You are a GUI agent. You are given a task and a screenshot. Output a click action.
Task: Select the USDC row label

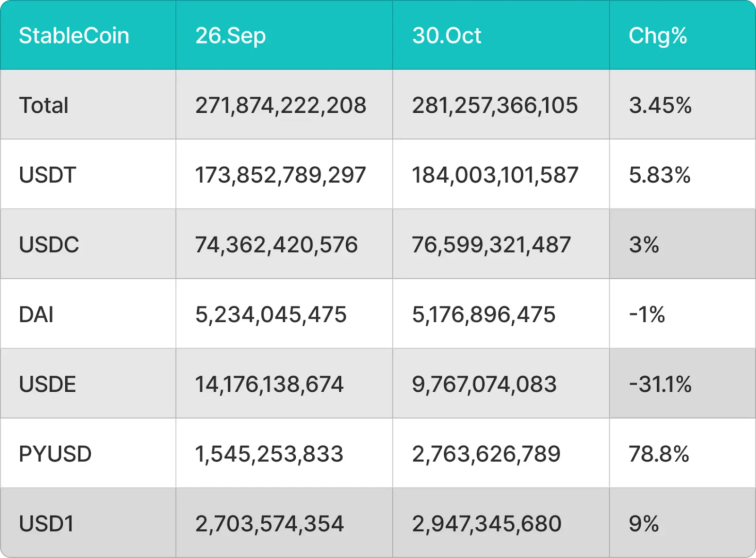point(49,245)
